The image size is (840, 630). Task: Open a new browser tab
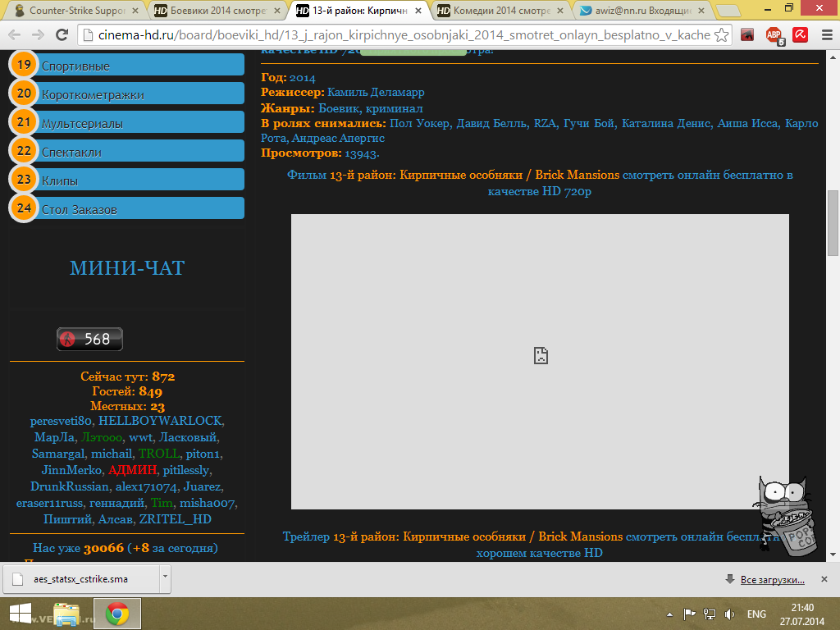click(x=728, y=10)
